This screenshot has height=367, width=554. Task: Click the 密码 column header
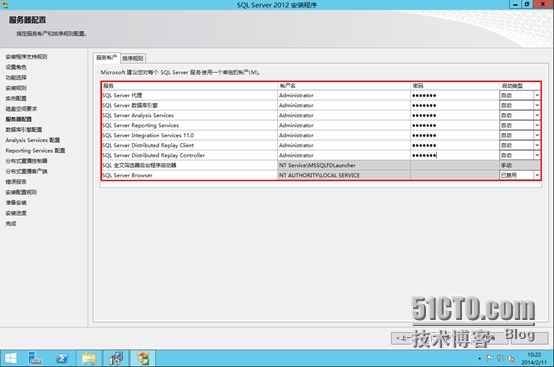tap(454, 86)
